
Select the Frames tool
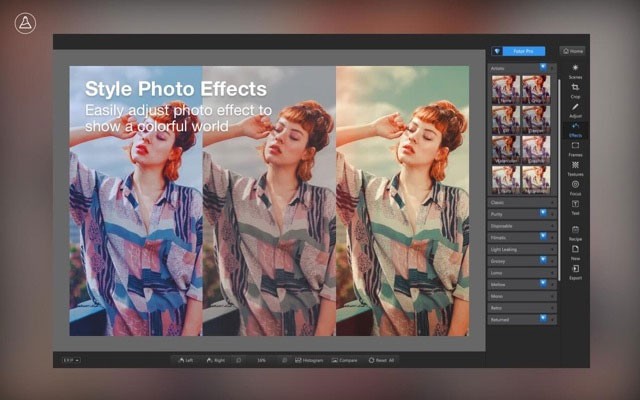point(575,147)
